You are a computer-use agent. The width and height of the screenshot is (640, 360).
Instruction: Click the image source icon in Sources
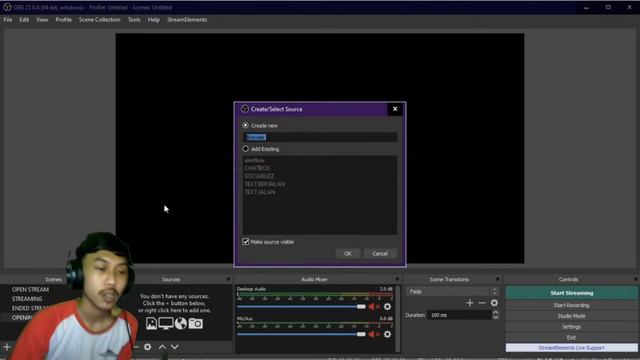click(151, 323)
